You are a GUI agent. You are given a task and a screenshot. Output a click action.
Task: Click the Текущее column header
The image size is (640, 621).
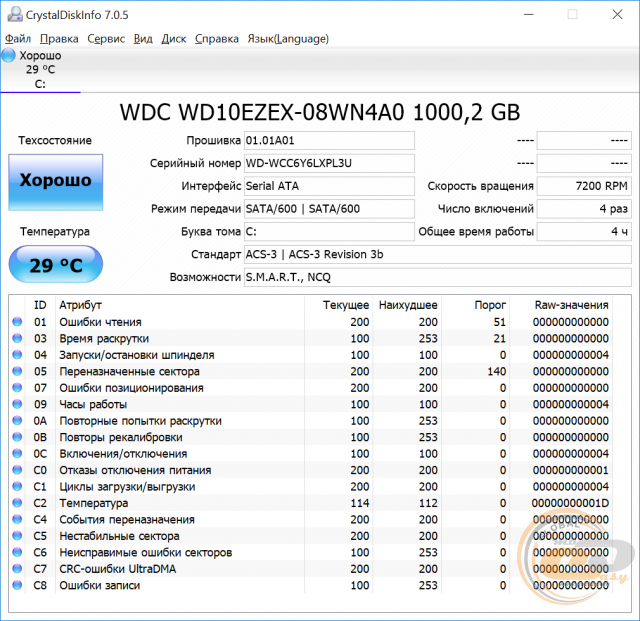346,305
